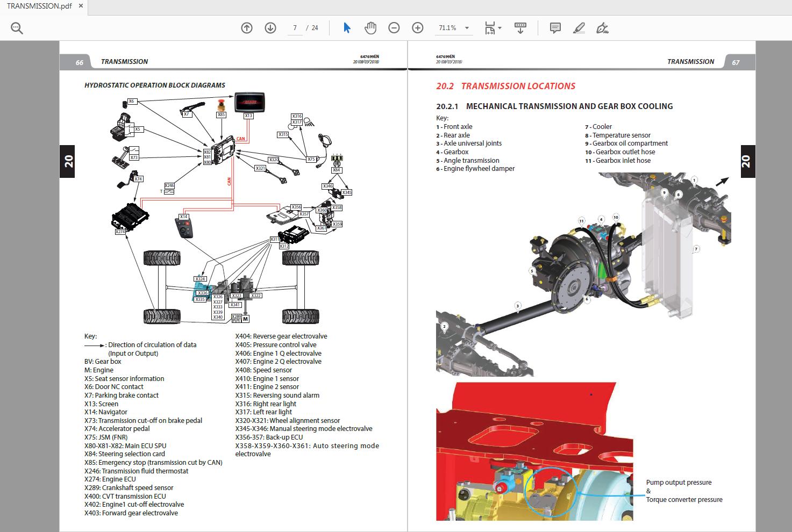Open the find text magnifier tool

coord(17,28)
